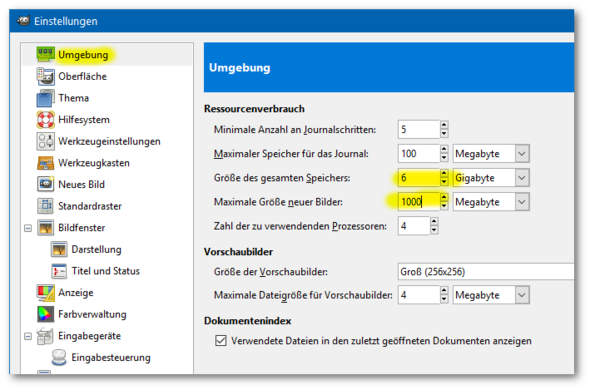
Task: Click the Hilfesystem lifebuoy icon
Action: (x=46, y=120)
